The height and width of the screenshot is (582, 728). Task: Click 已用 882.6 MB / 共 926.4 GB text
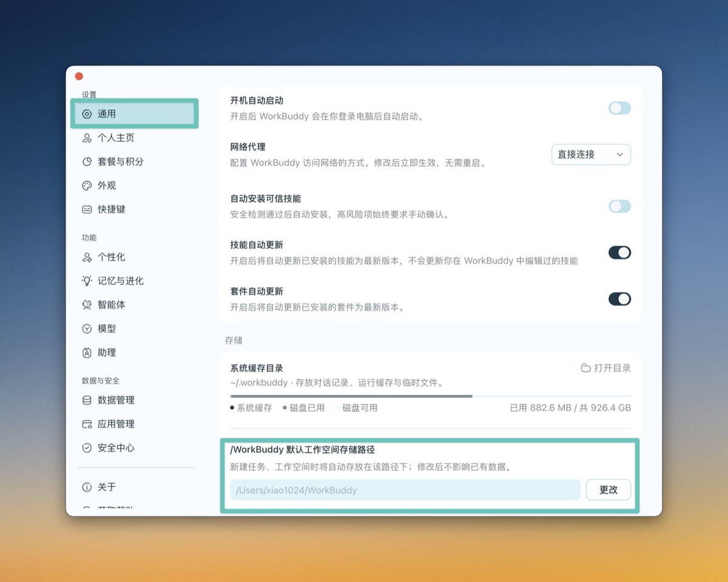(570, 408)
